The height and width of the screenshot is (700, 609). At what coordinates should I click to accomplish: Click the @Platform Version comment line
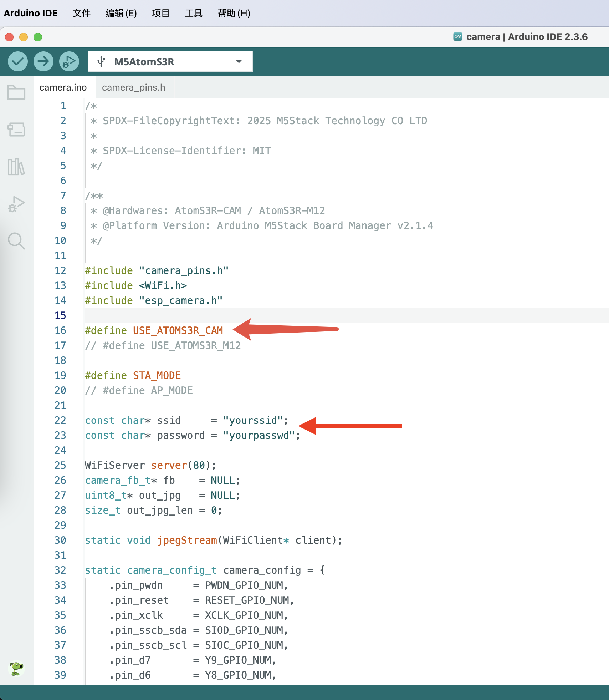click(262, 225)
